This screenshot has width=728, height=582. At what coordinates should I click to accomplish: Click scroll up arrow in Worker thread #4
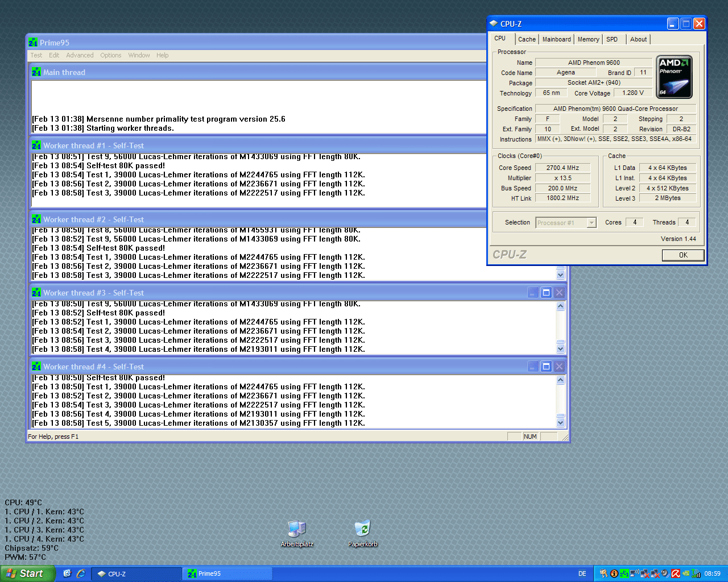click(x=560, y=380)
